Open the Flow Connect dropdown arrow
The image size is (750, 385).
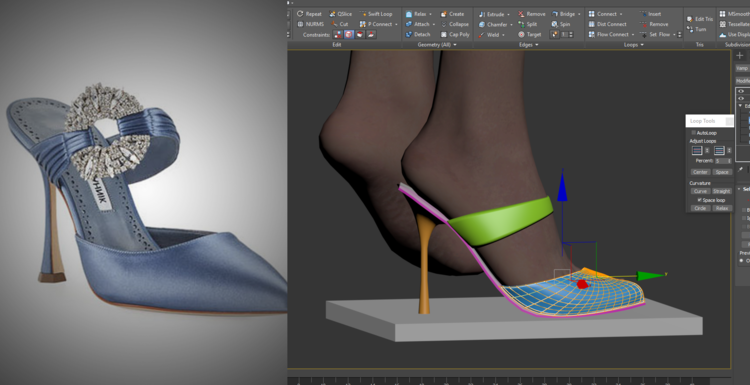click(633, 34)
